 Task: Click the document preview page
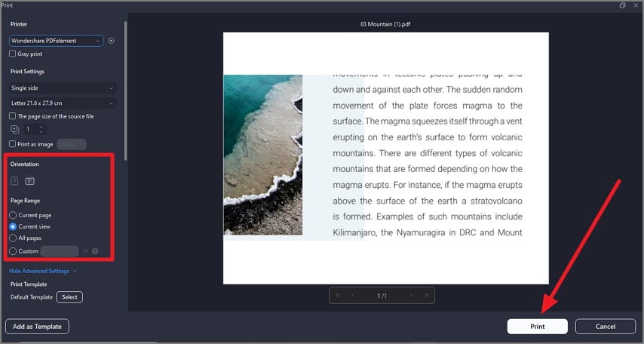(x=385, y=158)
